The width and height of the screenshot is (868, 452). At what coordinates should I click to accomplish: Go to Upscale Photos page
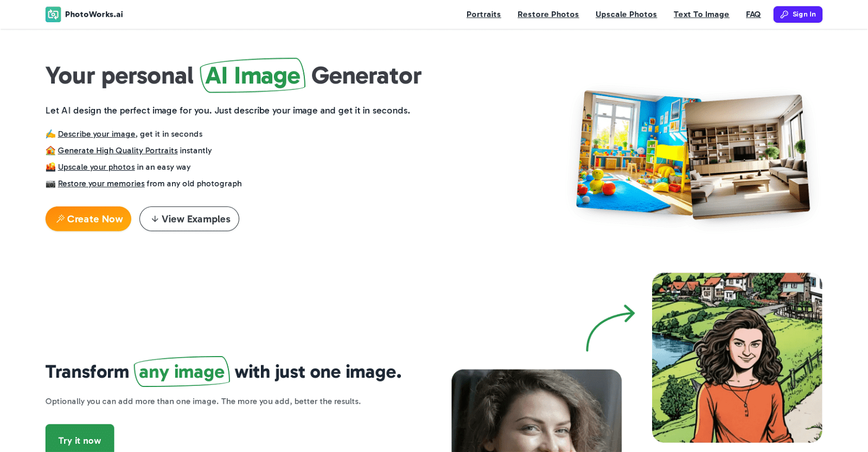click(x=626, y=15)
